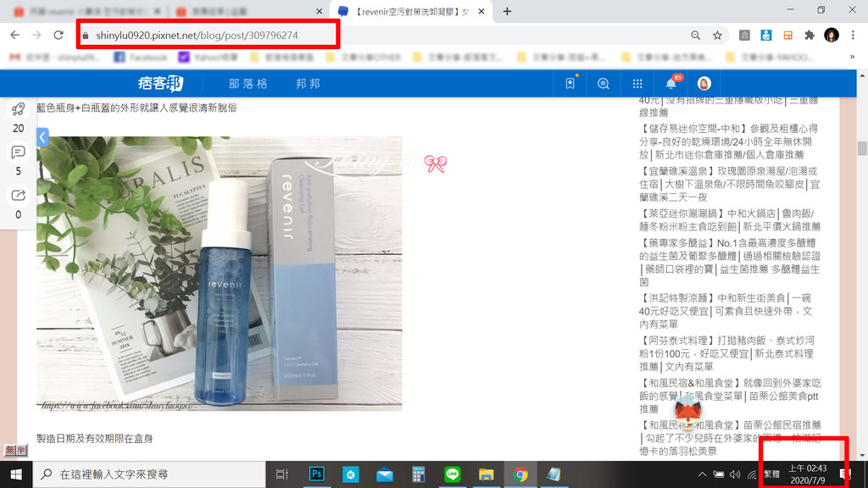This screenshot has width=868, height=488.
Task: Reload the current blog page
Action: tap(58, 35)
